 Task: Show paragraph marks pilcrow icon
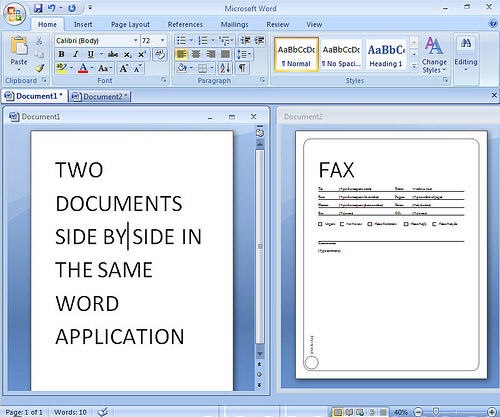(242, 68)
